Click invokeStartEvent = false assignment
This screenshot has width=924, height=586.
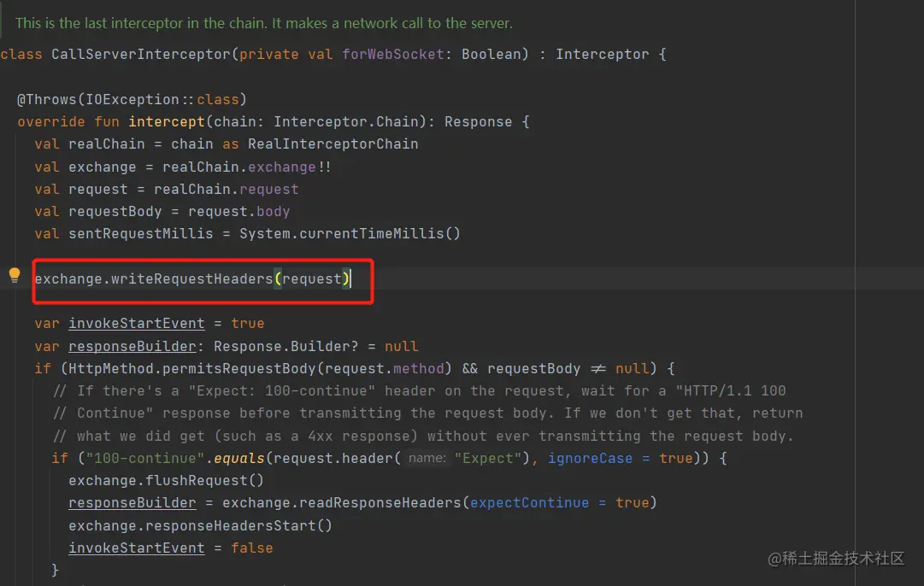pos(171,548)
